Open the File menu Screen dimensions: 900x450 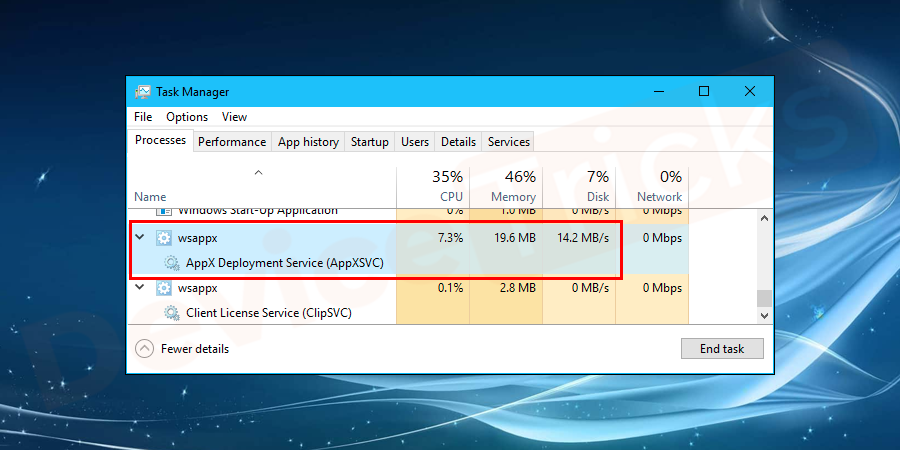pos(143,117)
